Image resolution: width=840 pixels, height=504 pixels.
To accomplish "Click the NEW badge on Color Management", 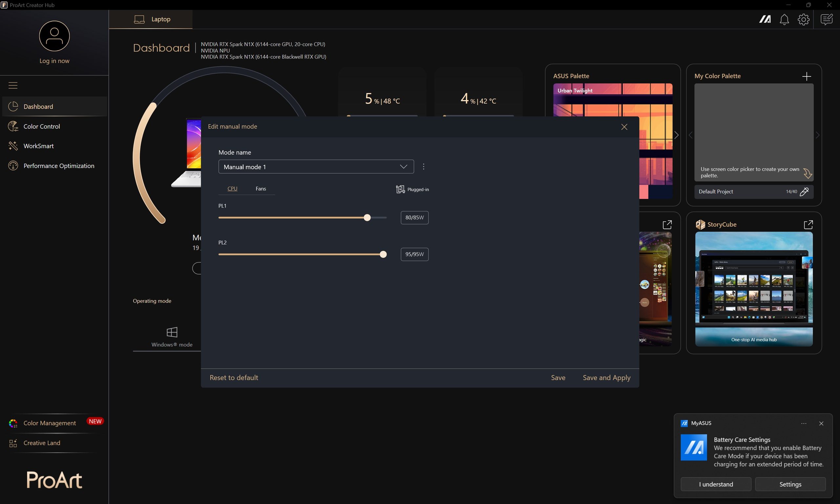I will coord(95,421).
